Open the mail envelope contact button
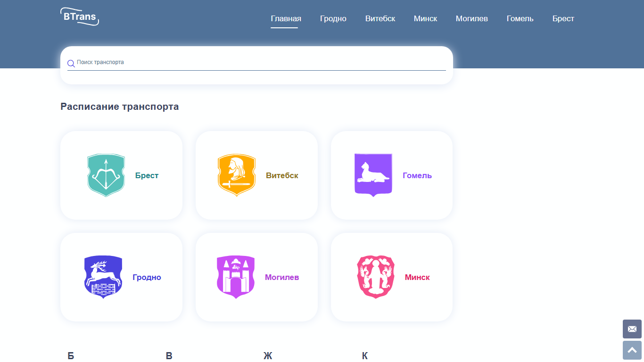The image size is (644, 362). (x=632, y=329)
